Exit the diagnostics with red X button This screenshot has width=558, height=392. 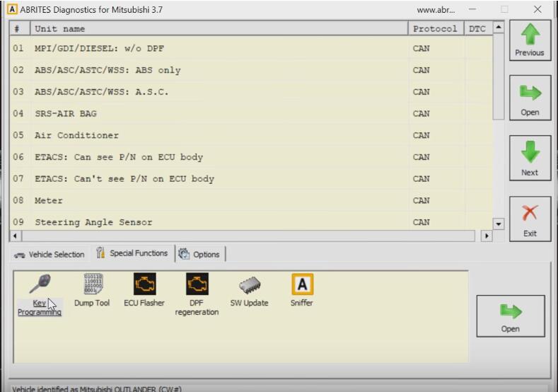pyautogui.click(x=530, y=219)
